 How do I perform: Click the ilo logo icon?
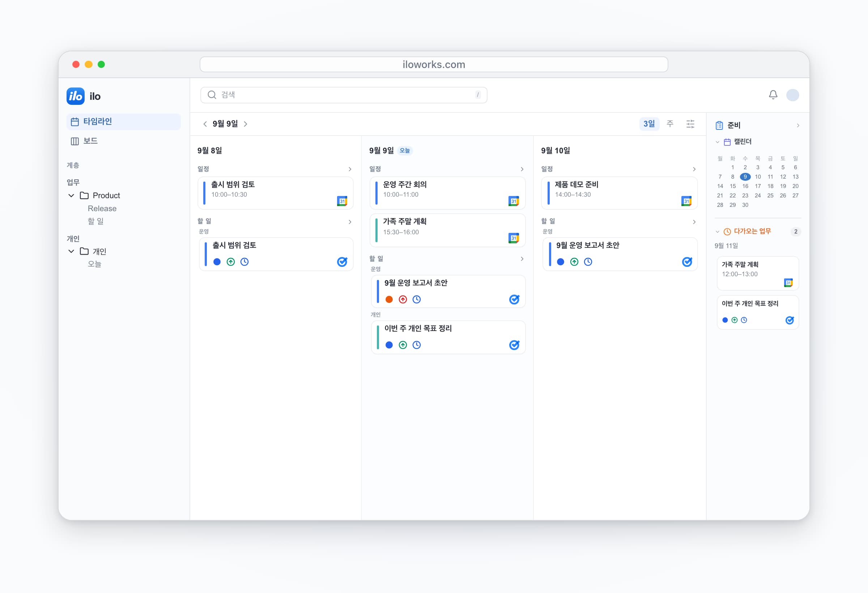[x=76, y=96]
